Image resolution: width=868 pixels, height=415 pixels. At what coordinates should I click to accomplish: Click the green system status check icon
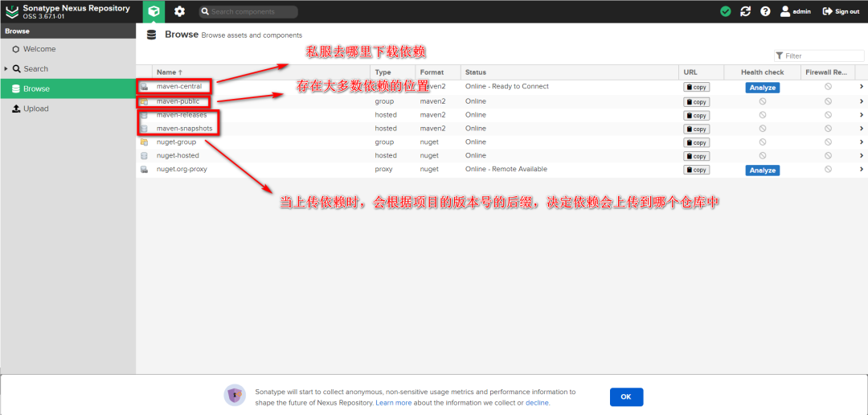coord(725,11)
